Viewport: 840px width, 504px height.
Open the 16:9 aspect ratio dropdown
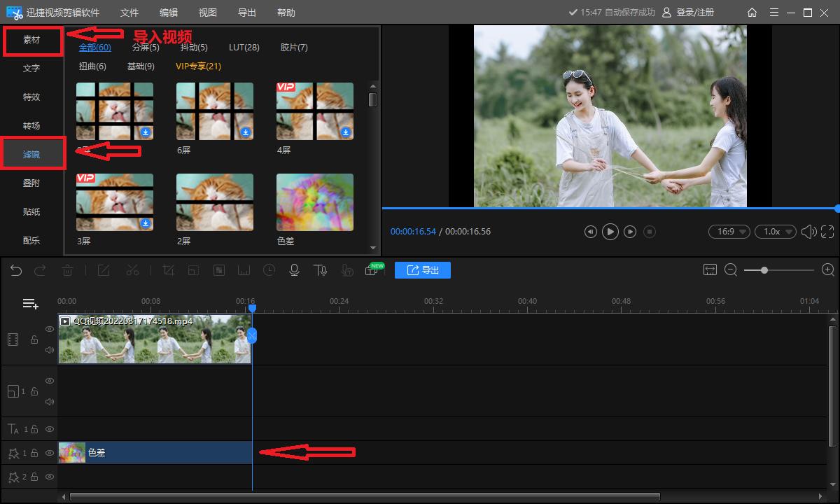pos(729,231)
